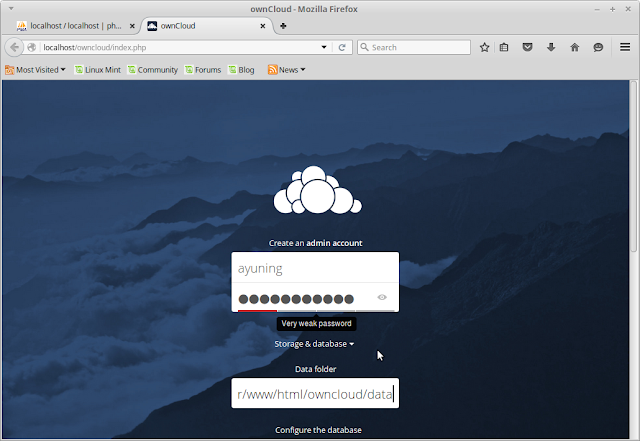
Task: Save page to Pocket
Action: [x=527, y=47]
